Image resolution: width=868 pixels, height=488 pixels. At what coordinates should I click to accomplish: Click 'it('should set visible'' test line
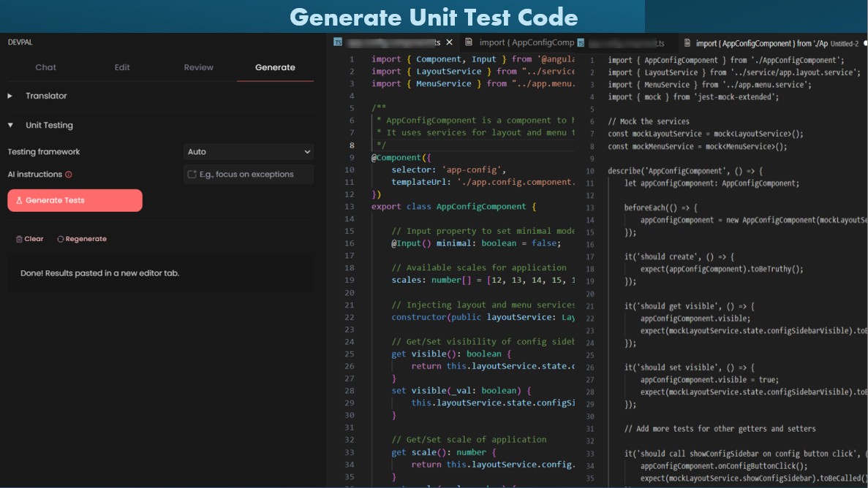[689, 367]
